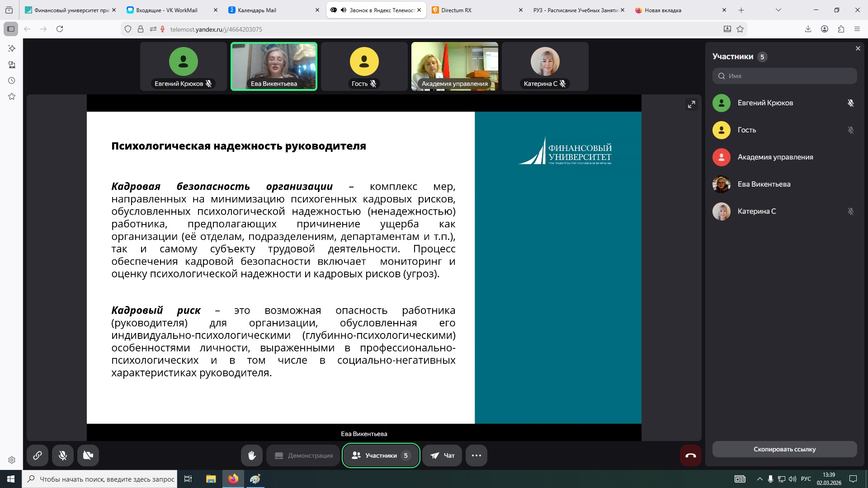Open Telemost settings gear icon
This screenshot has width=868, height=488.
[12, 460]
